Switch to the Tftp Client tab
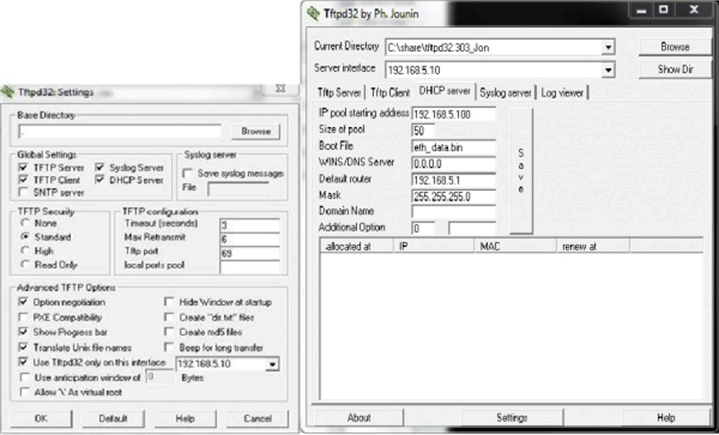The image size is (719, 435). click(390, 93)
